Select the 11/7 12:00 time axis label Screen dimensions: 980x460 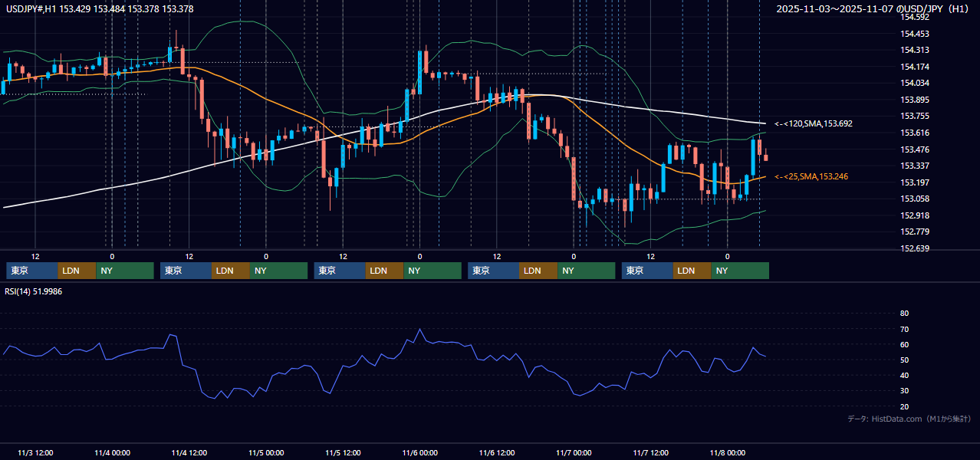click(650, 453)
